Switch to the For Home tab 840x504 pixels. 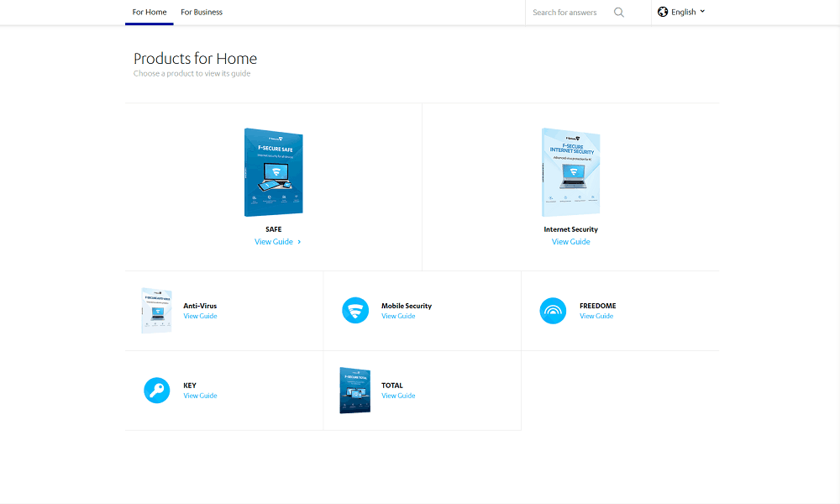point(150,13)
